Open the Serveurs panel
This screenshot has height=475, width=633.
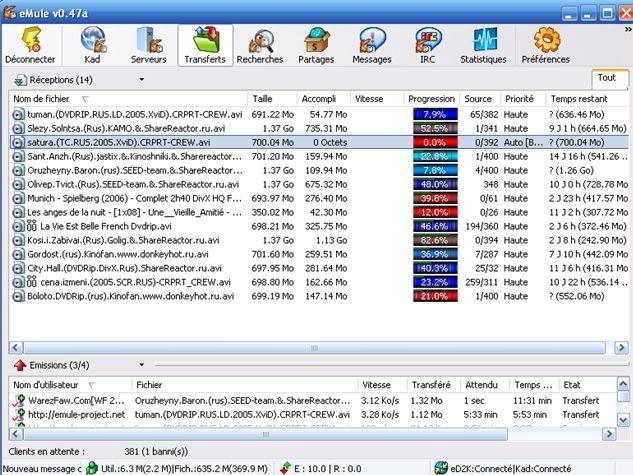coord(148,45)
